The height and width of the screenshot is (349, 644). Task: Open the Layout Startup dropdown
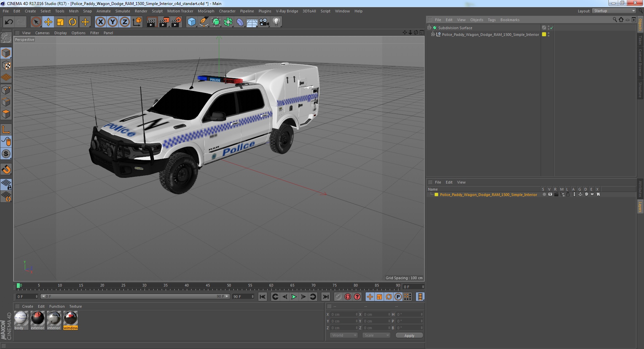[x=614, y=11]
